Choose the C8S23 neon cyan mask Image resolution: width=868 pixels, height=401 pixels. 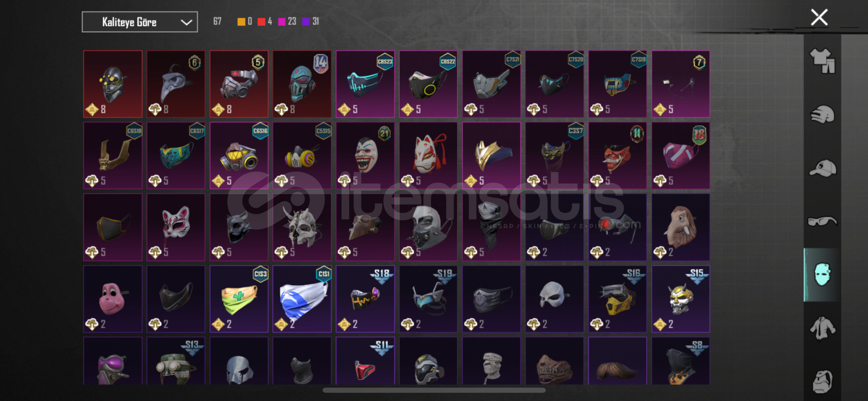[x=365, y=84]
